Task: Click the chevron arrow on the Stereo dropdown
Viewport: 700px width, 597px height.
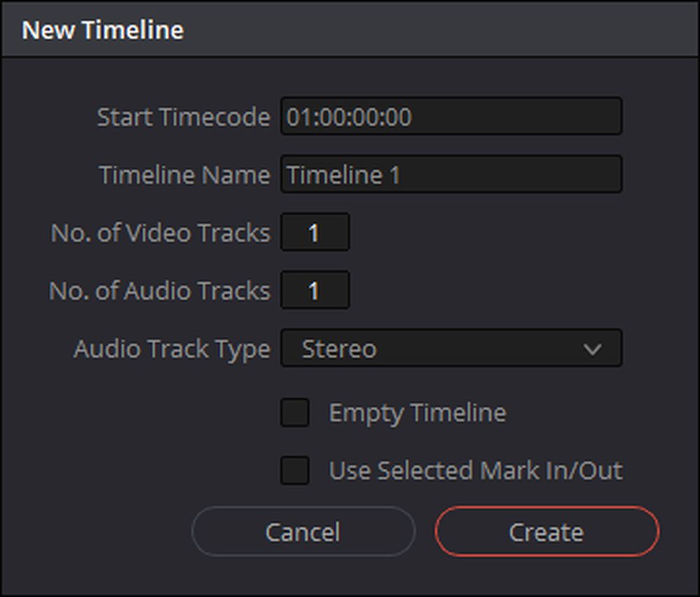Action: [592, 349]
